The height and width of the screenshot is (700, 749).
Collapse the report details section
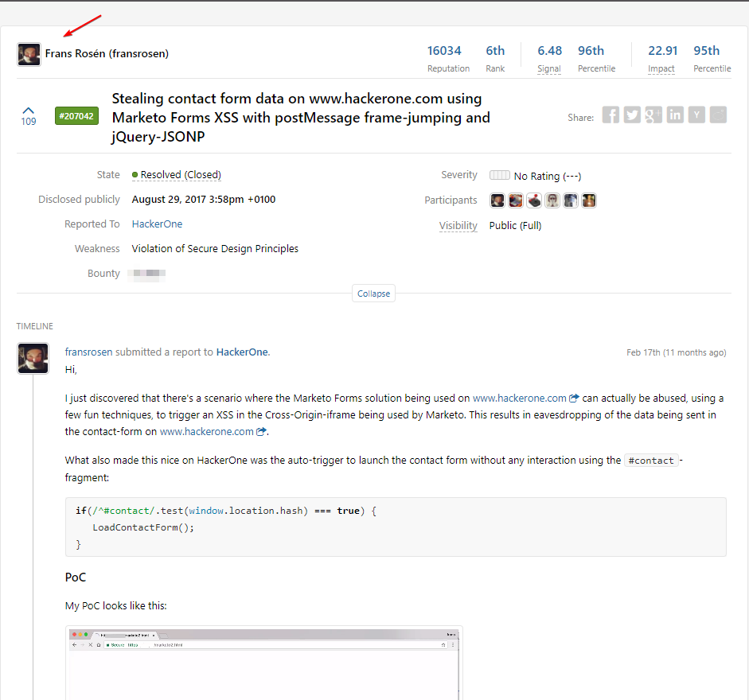(373, 294)
